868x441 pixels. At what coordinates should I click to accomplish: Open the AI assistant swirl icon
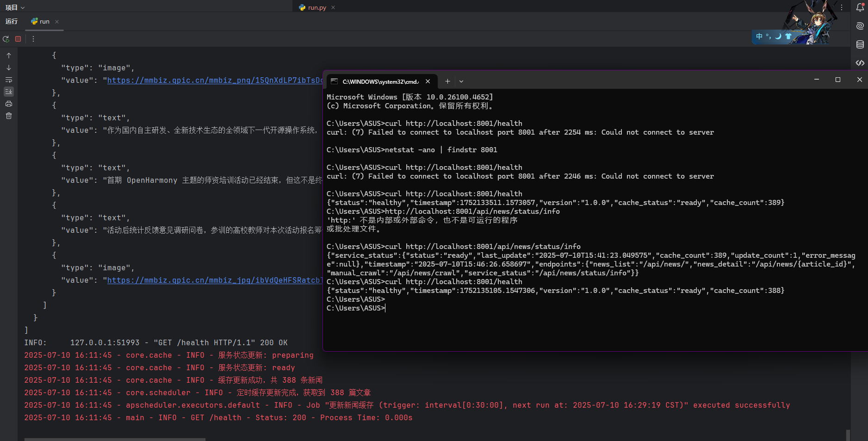860,26
